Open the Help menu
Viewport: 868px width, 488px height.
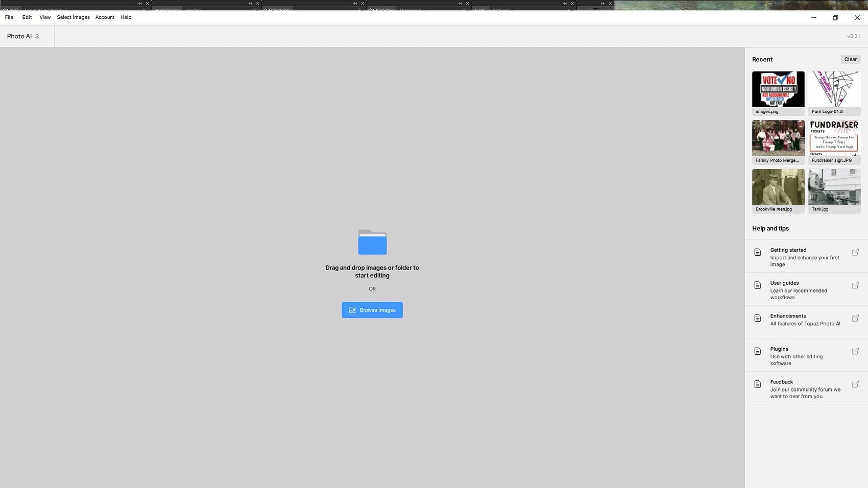click(126, 17)
